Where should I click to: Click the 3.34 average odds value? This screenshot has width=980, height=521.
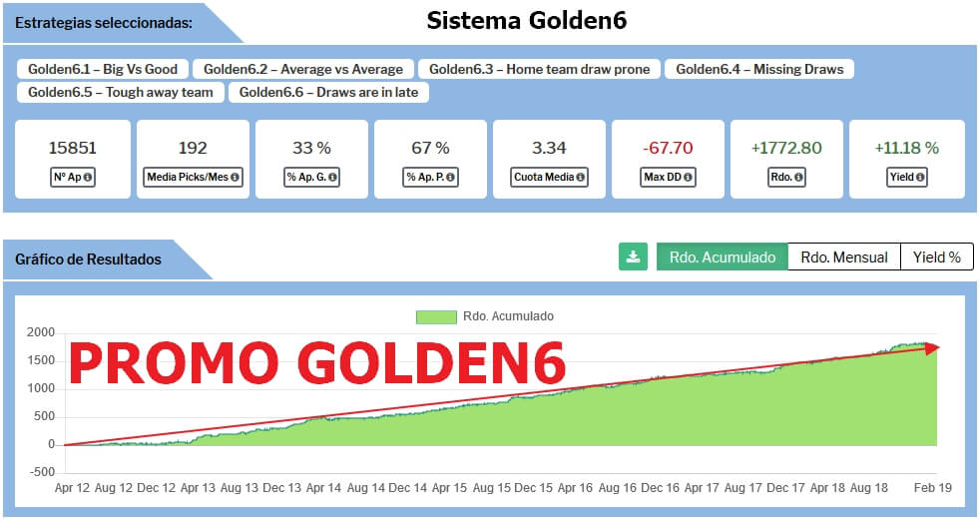549,149
